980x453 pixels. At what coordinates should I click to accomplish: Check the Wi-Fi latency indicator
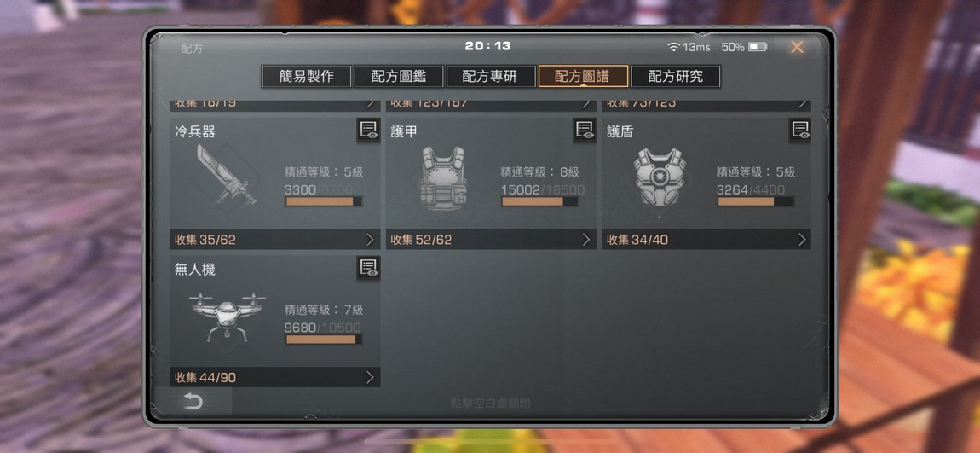pos(689,47)
